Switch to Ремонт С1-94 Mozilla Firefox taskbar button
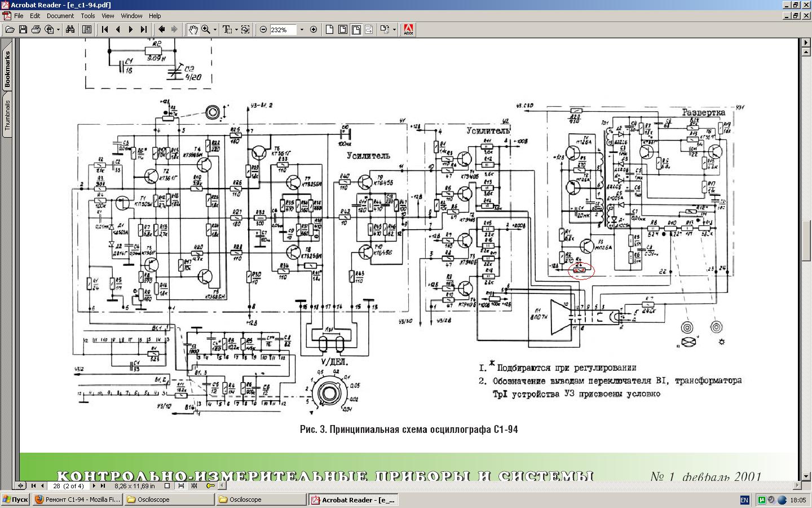 point(77,500)
